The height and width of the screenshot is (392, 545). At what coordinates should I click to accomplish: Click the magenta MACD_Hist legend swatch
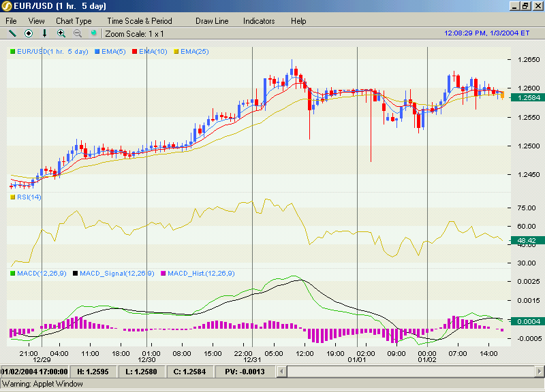(163, 274)
